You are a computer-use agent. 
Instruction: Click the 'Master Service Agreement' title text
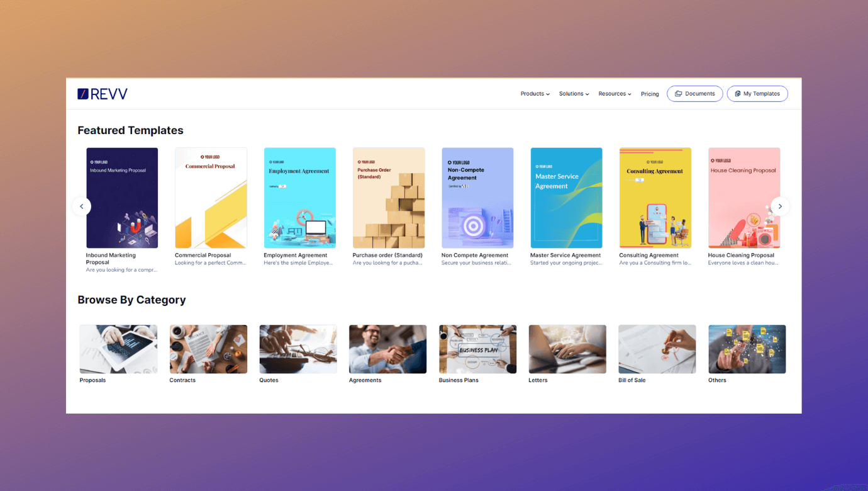pyautogui.click(x=565, y=256)
